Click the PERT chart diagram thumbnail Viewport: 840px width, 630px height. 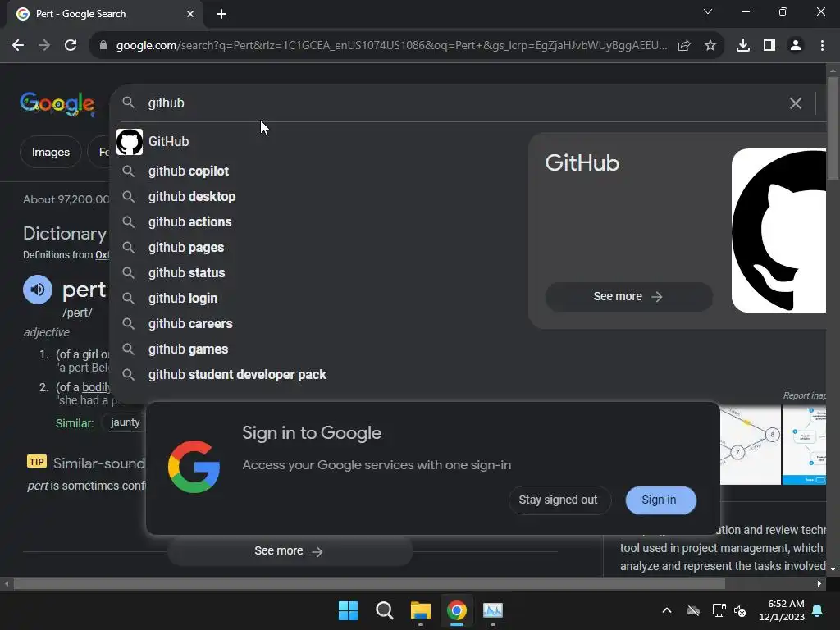(750, 445)
